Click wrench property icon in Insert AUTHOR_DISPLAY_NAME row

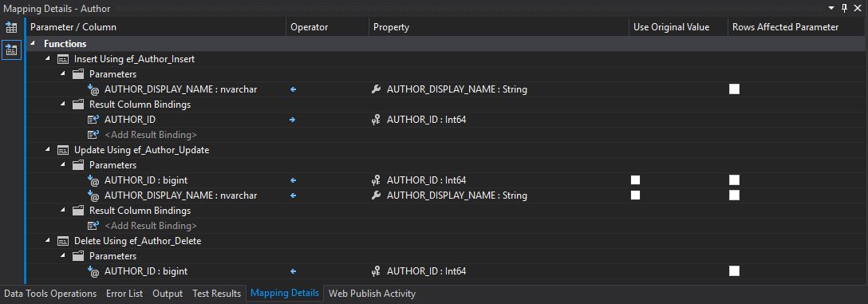pos(377,89)
